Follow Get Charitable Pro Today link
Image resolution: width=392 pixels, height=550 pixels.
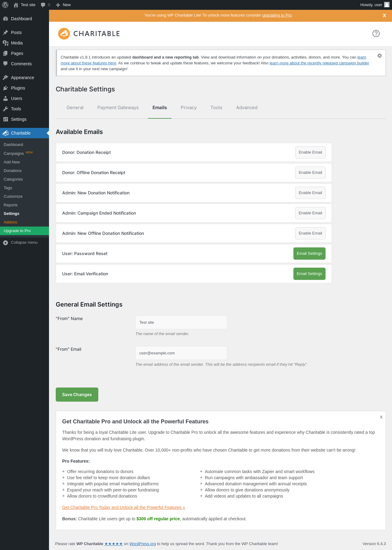click(123, 507)
